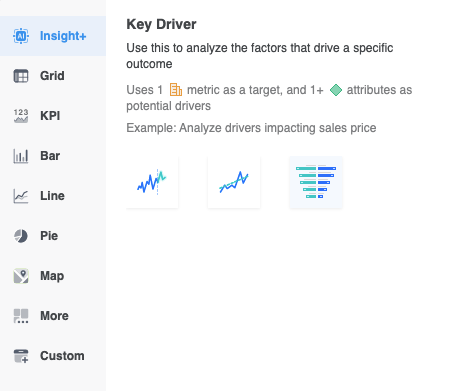Viewport: 453px width, 391px height.
Task: Click the More visualizations tiles icon
Action: (21, 316)
